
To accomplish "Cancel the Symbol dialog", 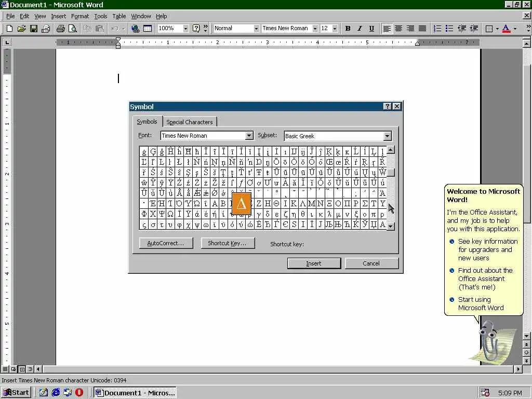I will coord(371,263).
